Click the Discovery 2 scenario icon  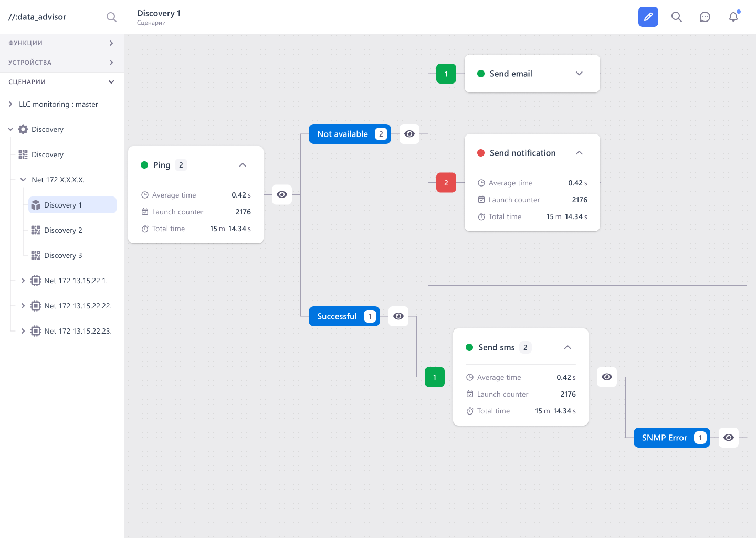(36, 230)
